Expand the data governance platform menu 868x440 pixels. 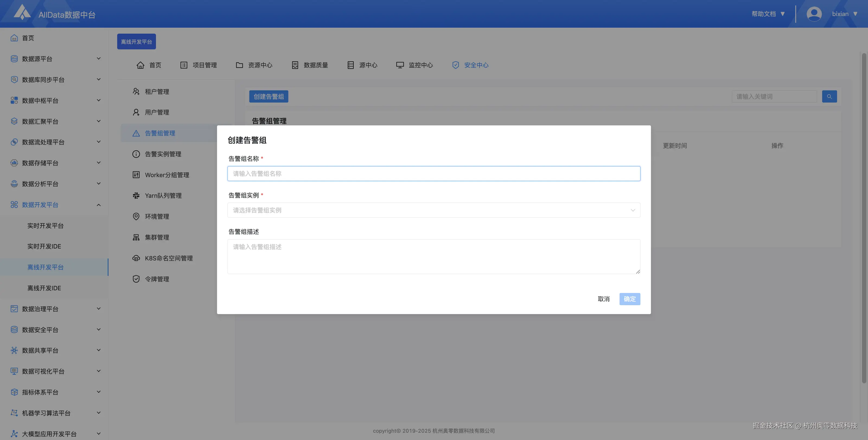click(98, 309)
